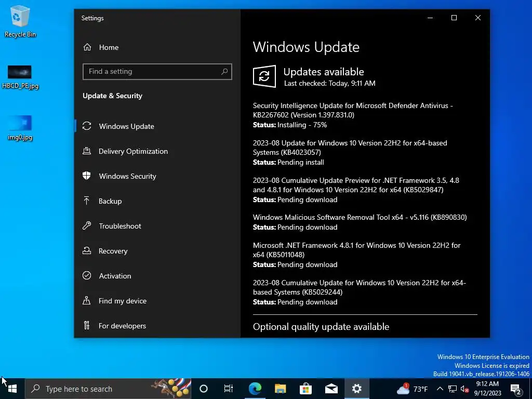The width and height of the screenshot is (532, 399).
Task: Select the Windows Update sync icon in sidebar
Action: [x=87, y=126]
